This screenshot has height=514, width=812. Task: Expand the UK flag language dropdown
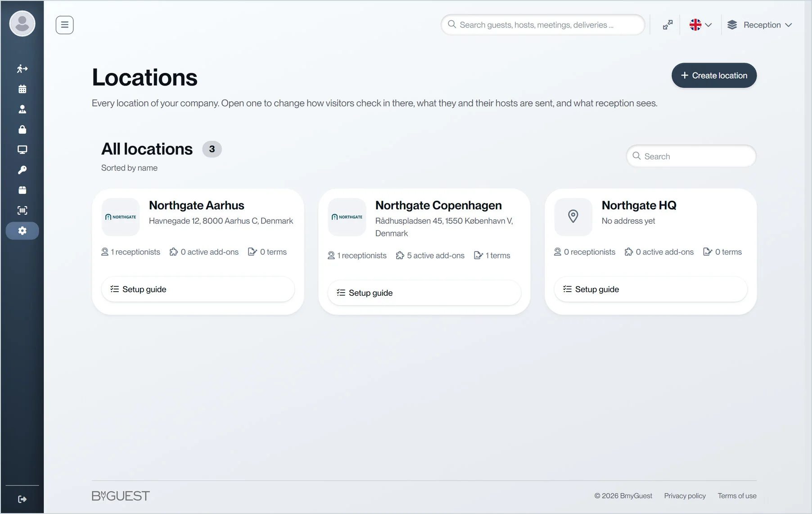701,25
